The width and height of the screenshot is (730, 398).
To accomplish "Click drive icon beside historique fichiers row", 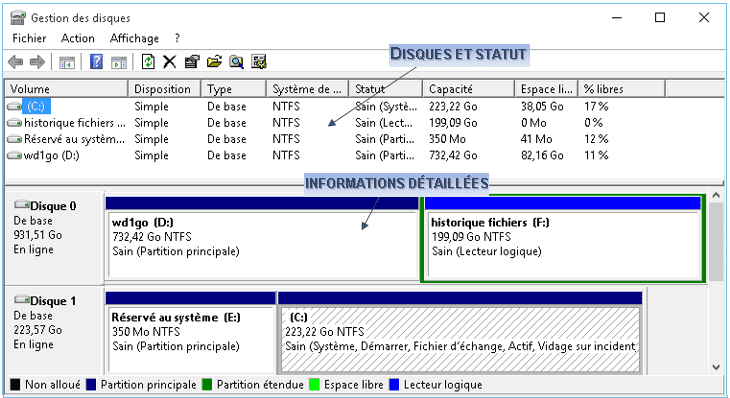I will click(14, 123).
